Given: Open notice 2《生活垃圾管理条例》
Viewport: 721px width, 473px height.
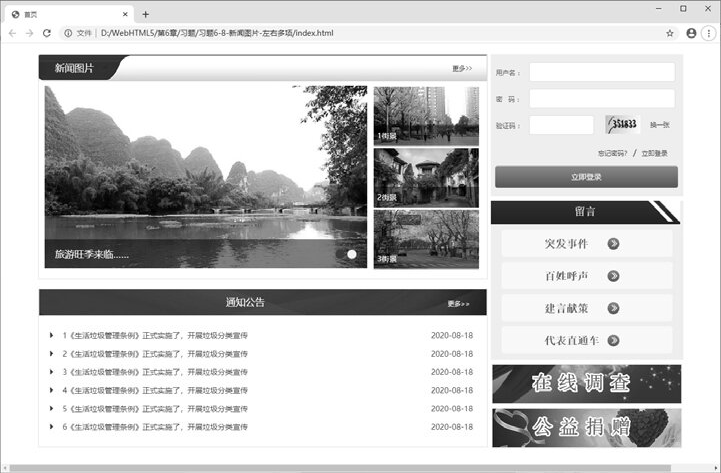Looking at the screenshot, I should pyautogui.click(x=155, y=353).
